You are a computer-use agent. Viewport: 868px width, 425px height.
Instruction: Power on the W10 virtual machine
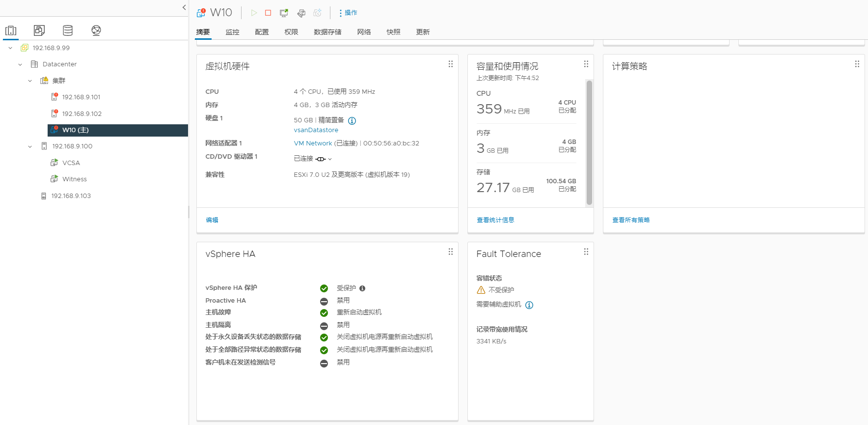pos(254,13)
